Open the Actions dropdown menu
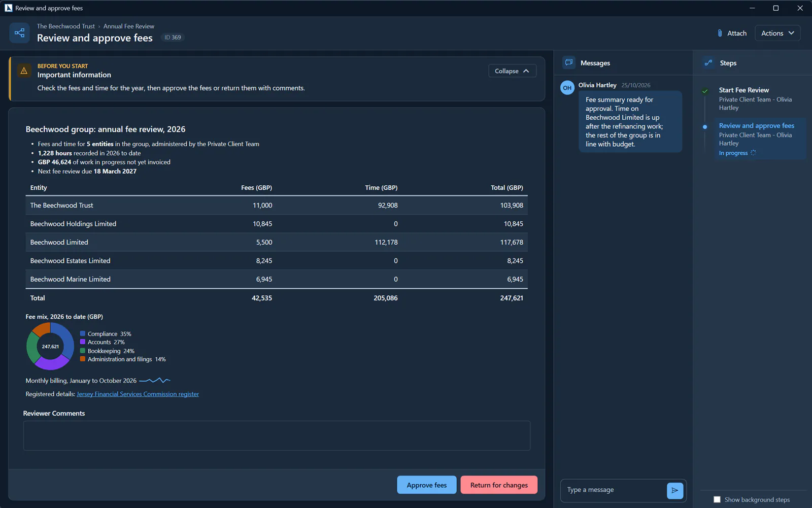812x508 pixels. tap(777, 33)
